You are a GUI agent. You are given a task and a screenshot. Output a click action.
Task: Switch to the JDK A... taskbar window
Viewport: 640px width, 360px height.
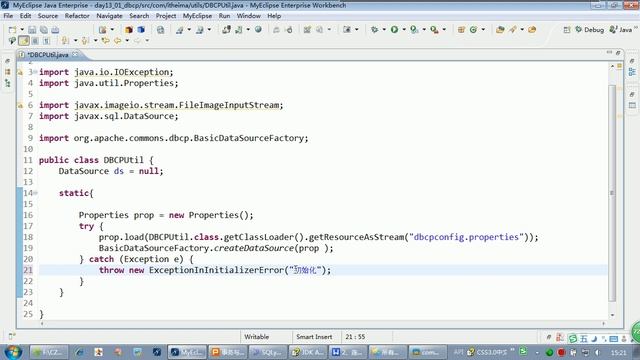coord(308,352)
